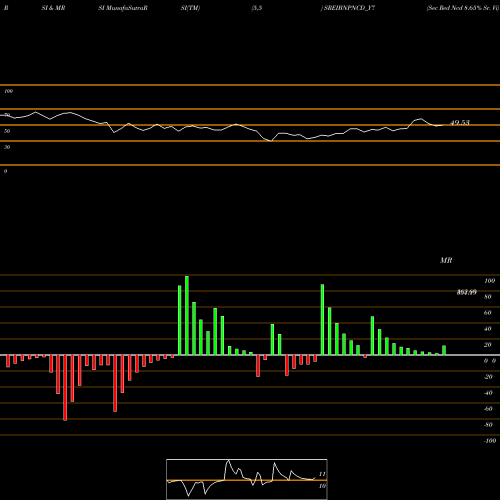Click the MR axis label -20
This screenshot has width=500, height=500.
tap(488, 377)
